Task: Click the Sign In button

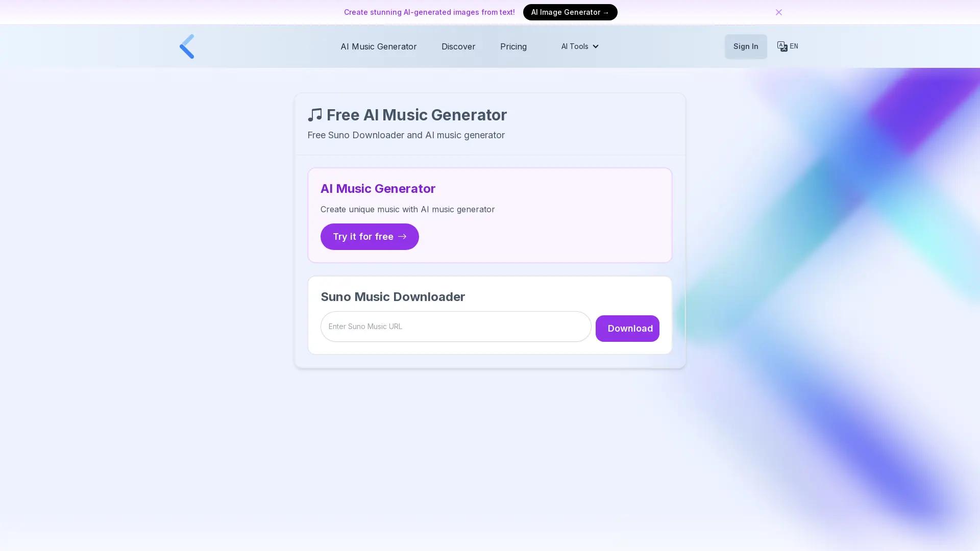Action: [x=746, y=46]
